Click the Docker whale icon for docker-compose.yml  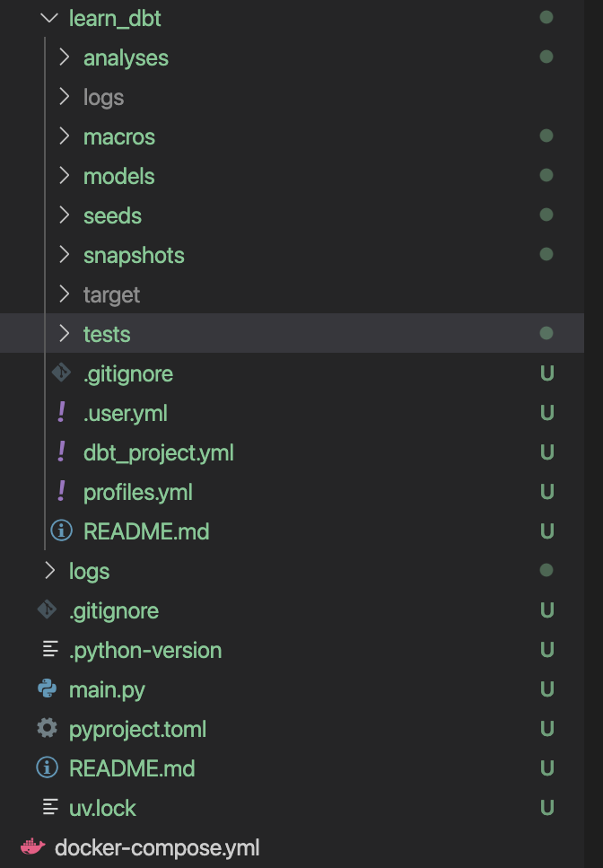[32, 847]
